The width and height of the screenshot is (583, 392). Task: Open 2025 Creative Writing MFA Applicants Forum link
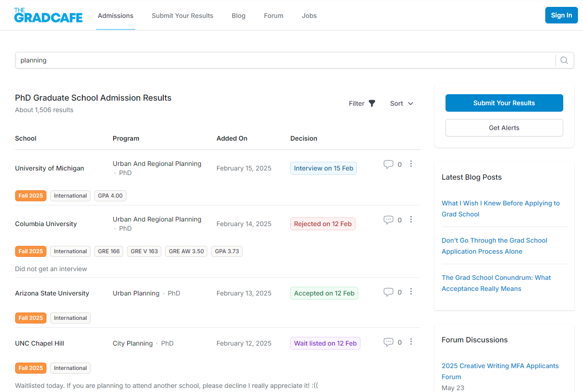[x=500, y=371]
